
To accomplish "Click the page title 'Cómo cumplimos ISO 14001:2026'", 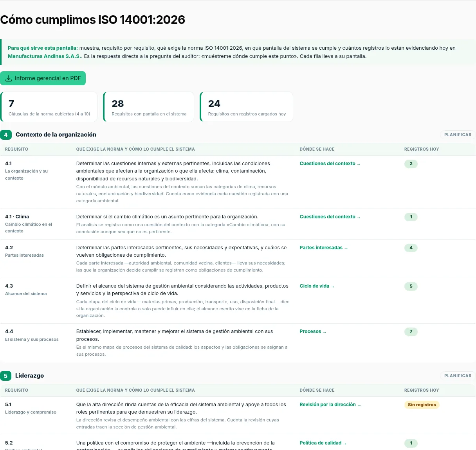I will pos(92,20).
